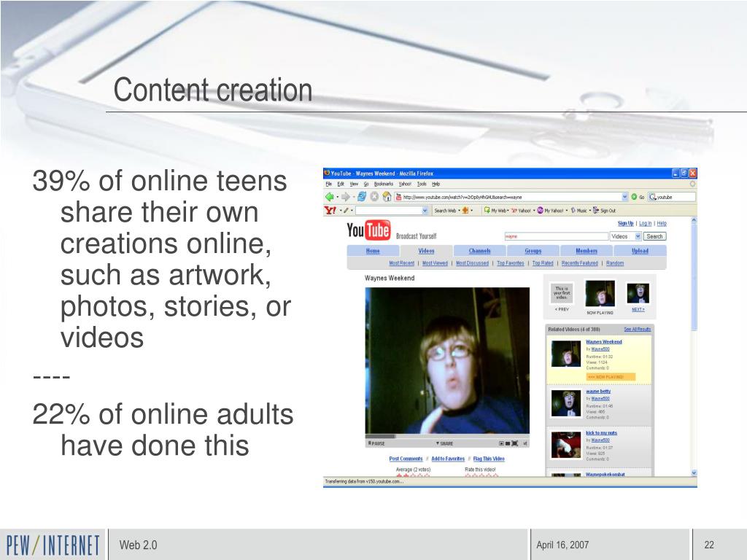Click the YouTube logo
The height and width of the screenshot is (560, 747).
(368, 230)
